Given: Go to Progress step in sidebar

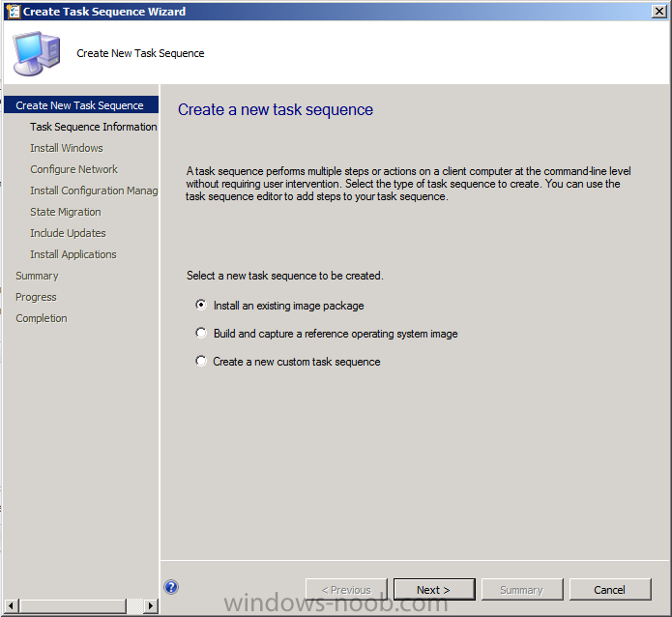Looking at the screenshot, I should [36, 297].
